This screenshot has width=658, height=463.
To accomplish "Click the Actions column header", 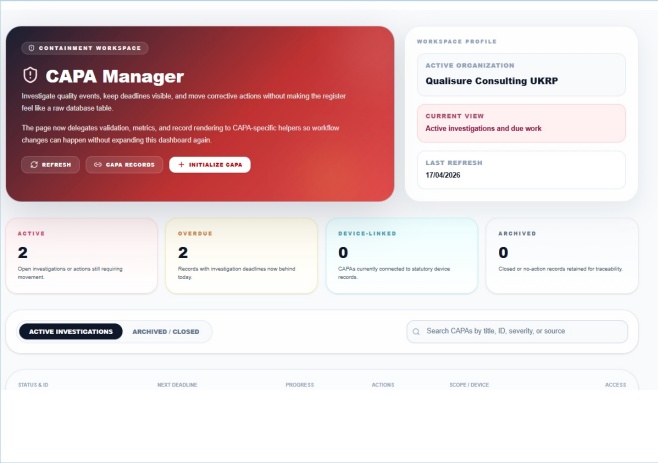I will pos(383,385).
